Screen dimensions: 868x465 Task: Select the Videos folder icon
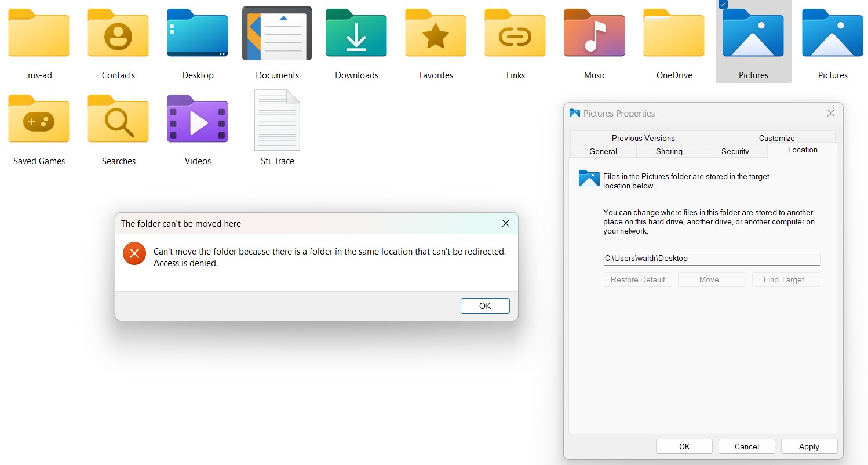click(x=198, y=119)
